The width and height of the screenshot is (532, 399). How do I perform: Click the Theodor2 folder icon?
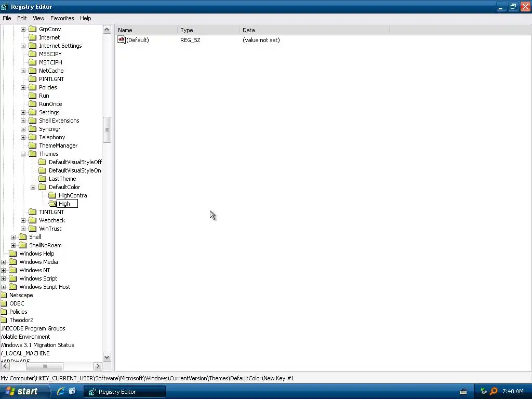point(4,320)
